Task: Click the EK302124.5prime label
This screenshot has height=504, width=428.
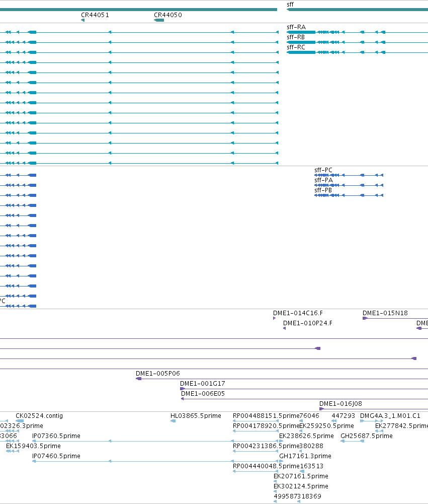Action: pyautogui.click(x=301, y=486)
